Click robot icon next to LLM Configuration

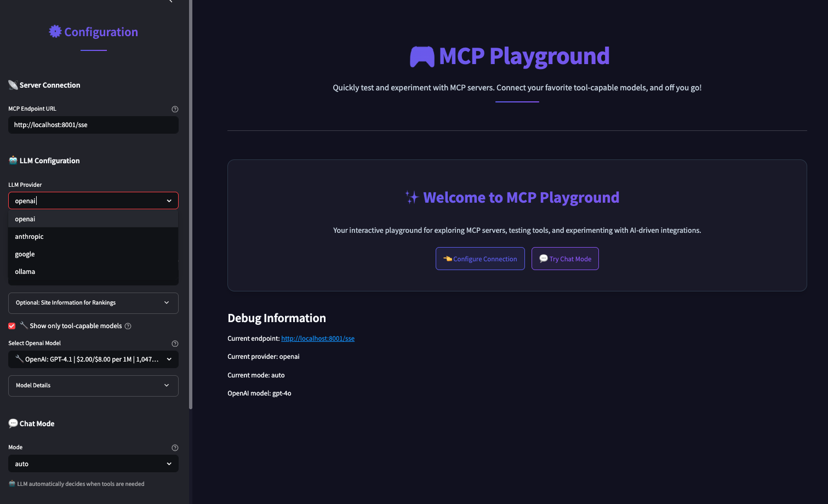pos(13,160)
